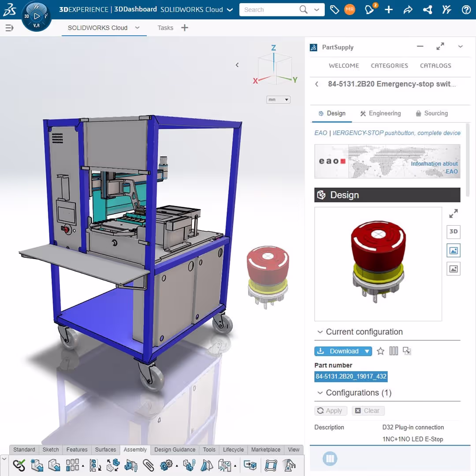Image resolution: width=476 pixels, height=476 pixels.
Task: Open the collaboration network icon in top bar
Action: 428,10
